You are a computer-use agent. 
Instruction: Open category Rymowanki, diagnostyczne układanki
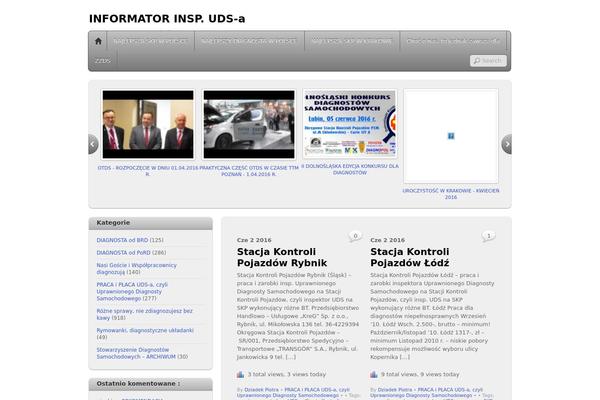pos(145,330)
